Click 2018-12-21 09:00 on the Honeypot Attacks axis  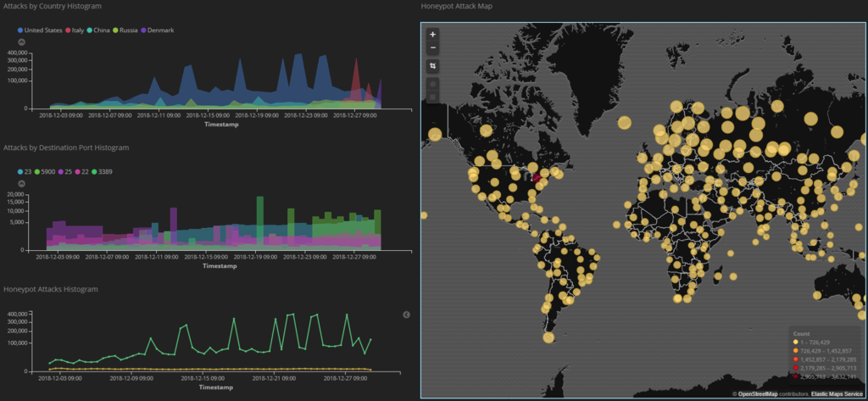[274, 379]
